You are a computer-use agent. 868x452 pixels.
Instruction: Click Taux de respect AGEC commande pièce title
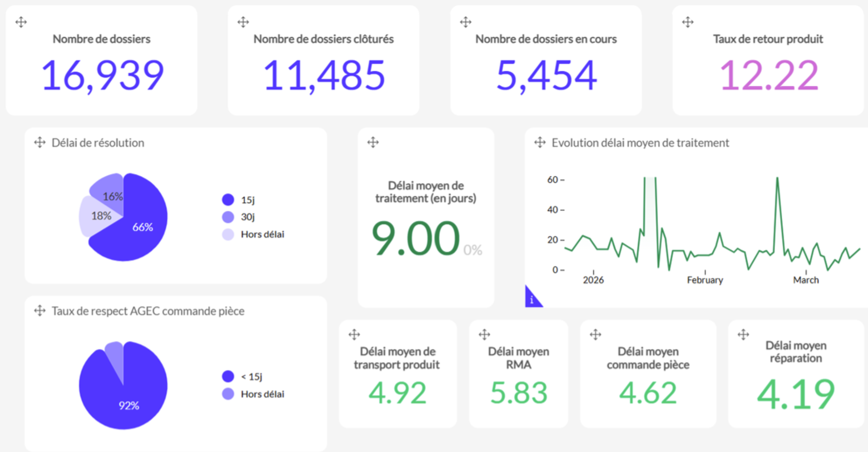pos(148,311)
